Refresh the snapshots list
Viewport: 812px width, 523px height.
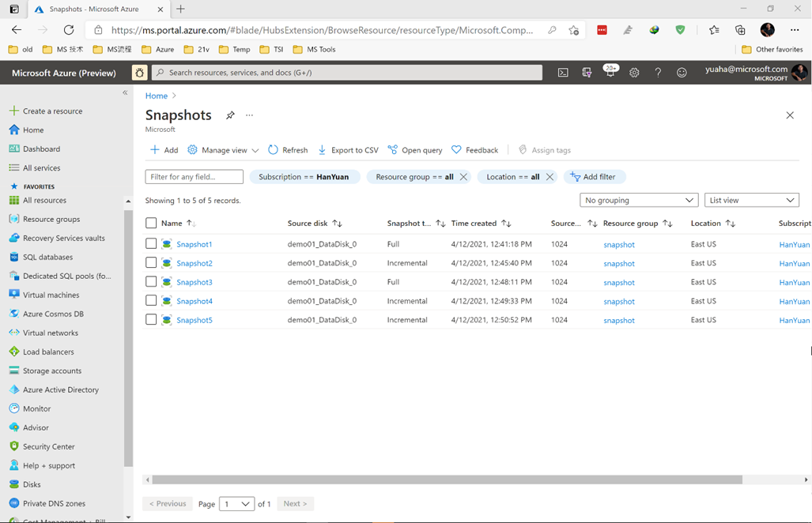click(288, 150)
